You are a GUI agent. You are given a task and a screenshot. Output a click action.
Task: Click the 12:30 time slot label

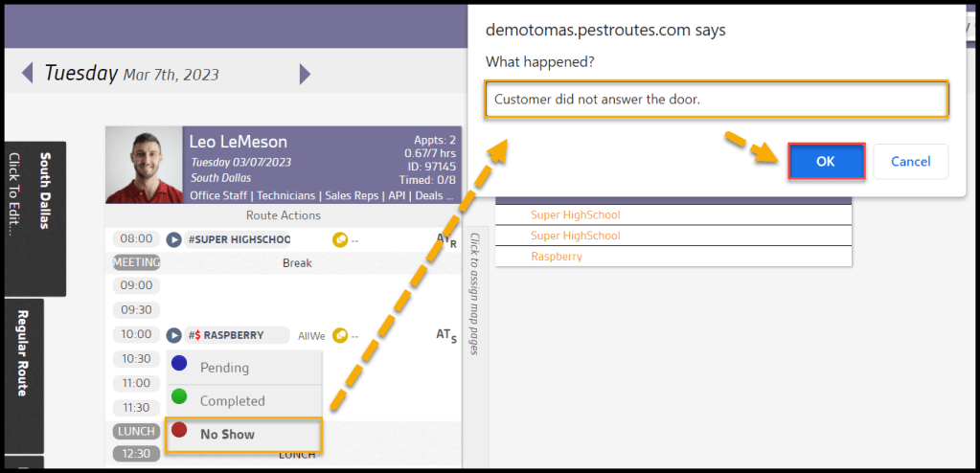(x=134, y=453)
